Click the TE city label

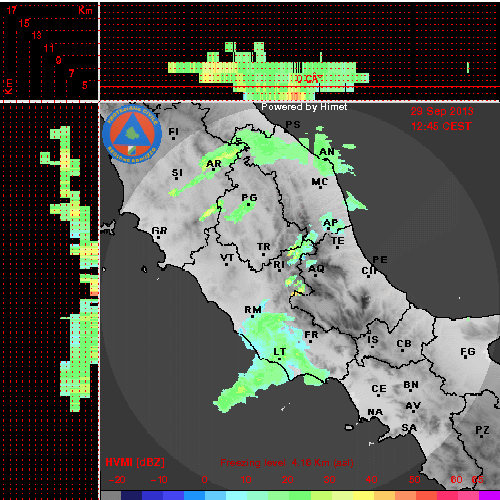338,240
